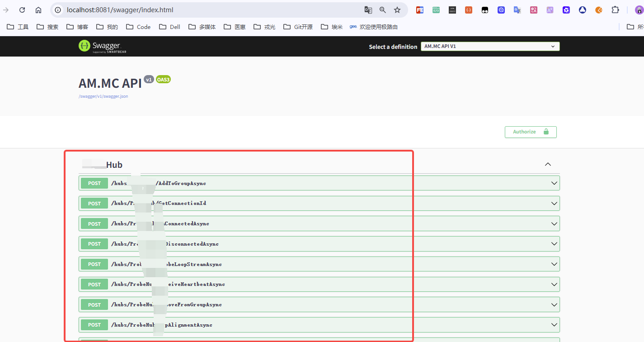Image resolution: width=644 pixels, height=342 pixels.
Task: Click the browser forward arrow
Action: [x=6, y=10]
